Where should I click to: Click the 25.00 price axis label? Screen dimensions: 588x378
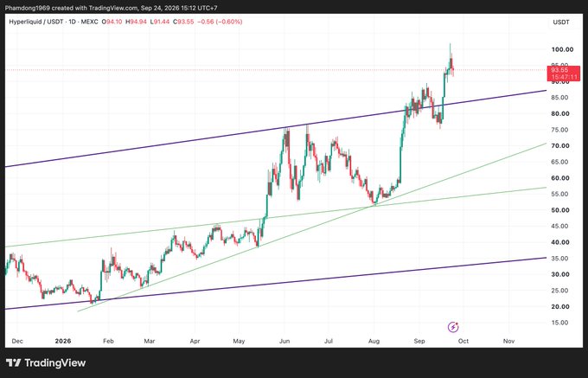pos(560,291)
